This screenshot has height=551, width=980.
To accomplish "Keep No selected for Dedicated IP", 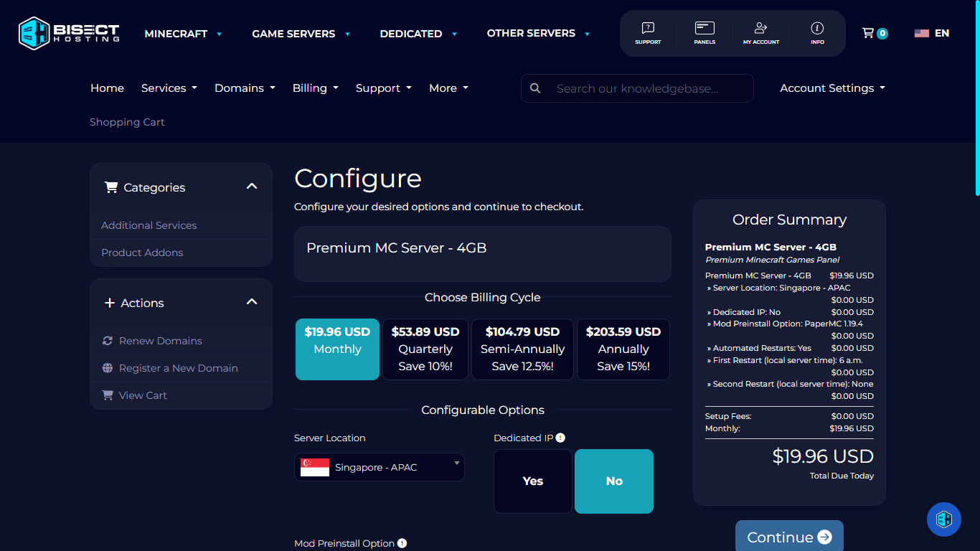I will [x=613, y=481].
